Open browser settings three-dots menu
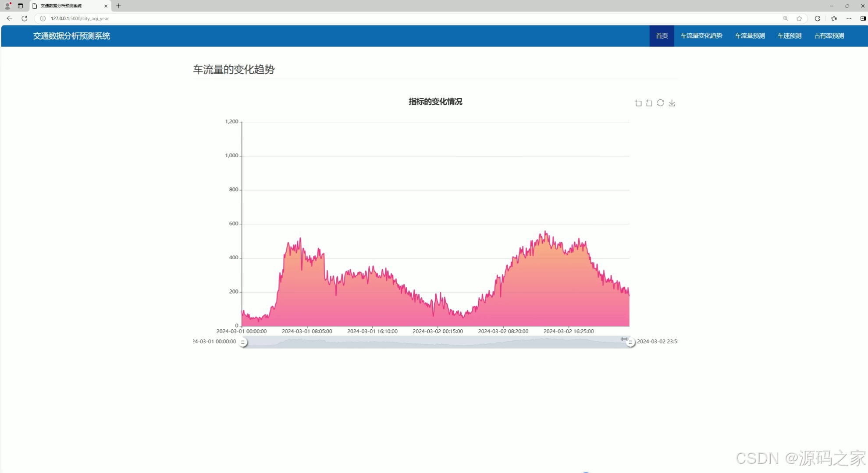 tap(849, 18)
